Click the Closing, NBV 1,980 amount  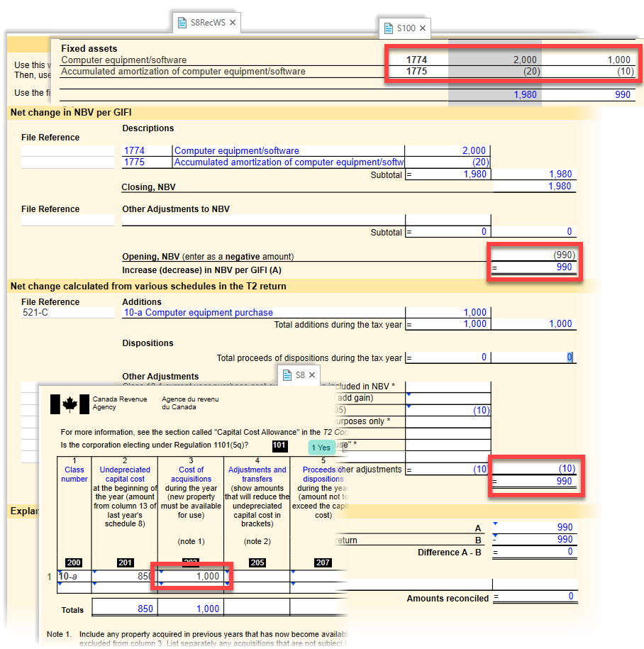point(560,187)
